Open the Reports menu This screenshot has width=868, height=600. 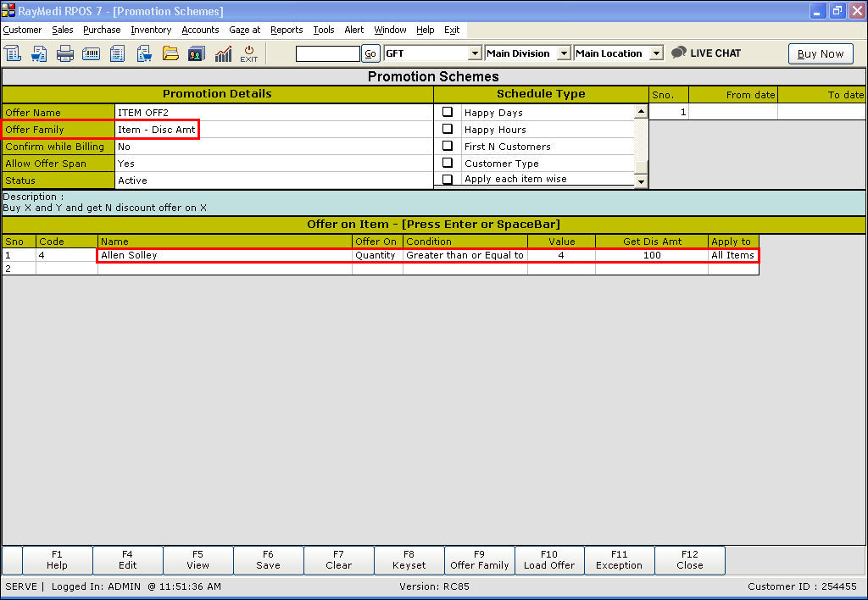click(x=287, y=30)
